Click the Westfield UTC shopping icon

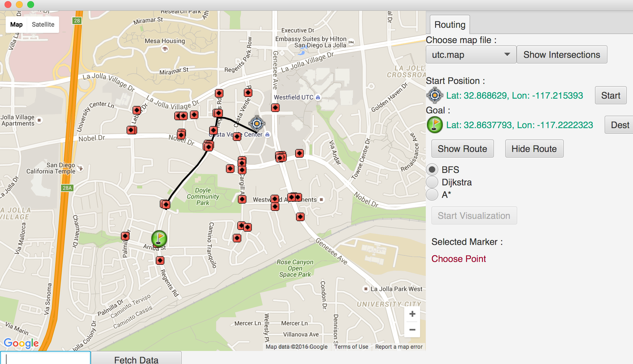[x=318, y=97]
